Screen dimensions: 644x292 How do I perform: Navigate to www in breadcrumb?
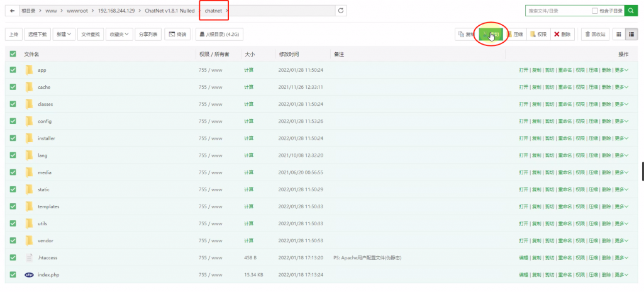51,11
